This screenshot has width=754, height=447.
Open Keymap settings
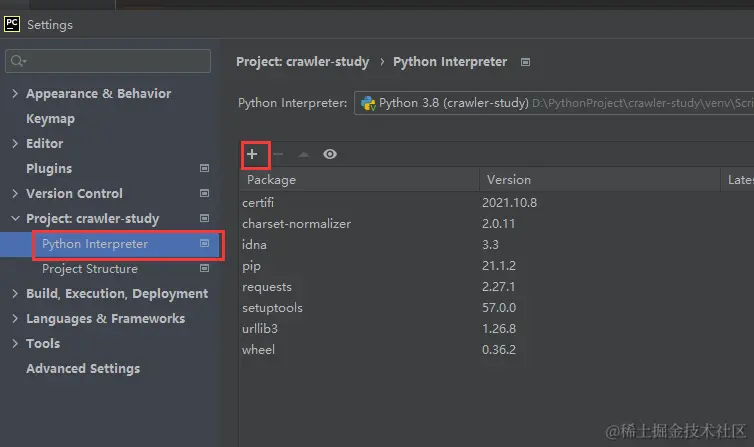click(x=50, y=119)
